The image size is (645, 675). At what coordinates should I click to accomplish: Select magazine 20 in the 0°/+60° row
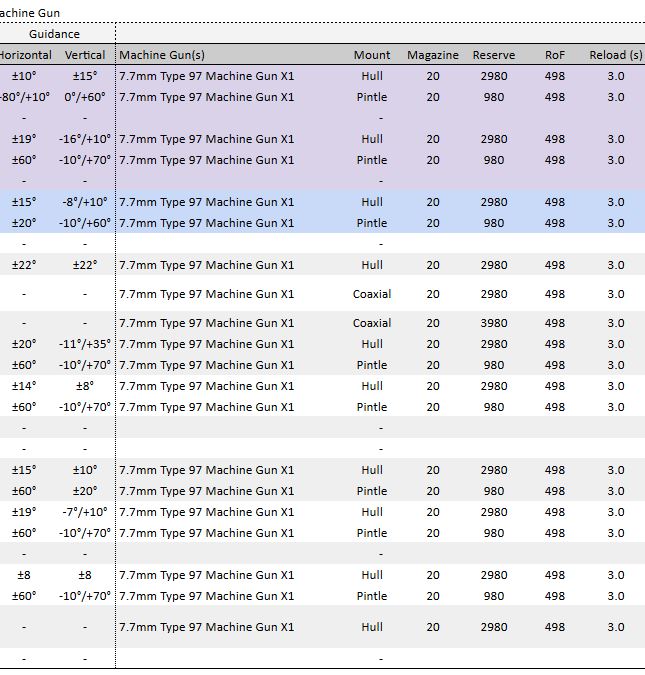[433, 97]
